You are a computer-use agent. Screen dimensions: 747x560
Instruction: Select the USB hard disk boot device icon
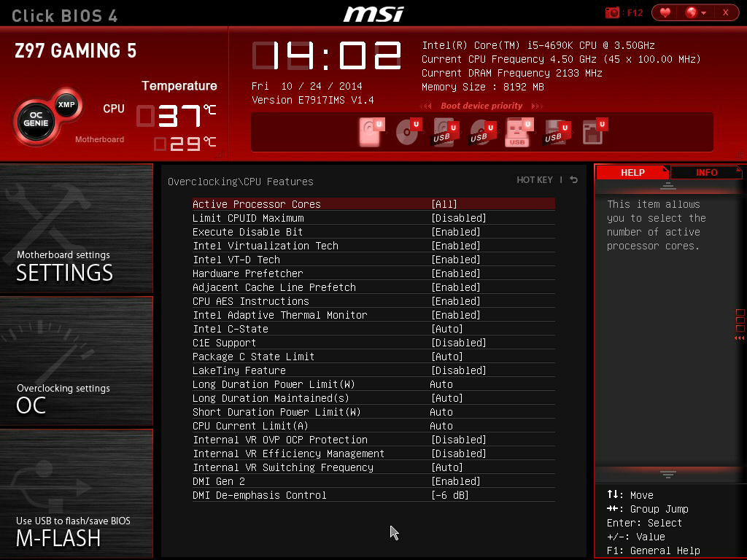pos(445,132)
